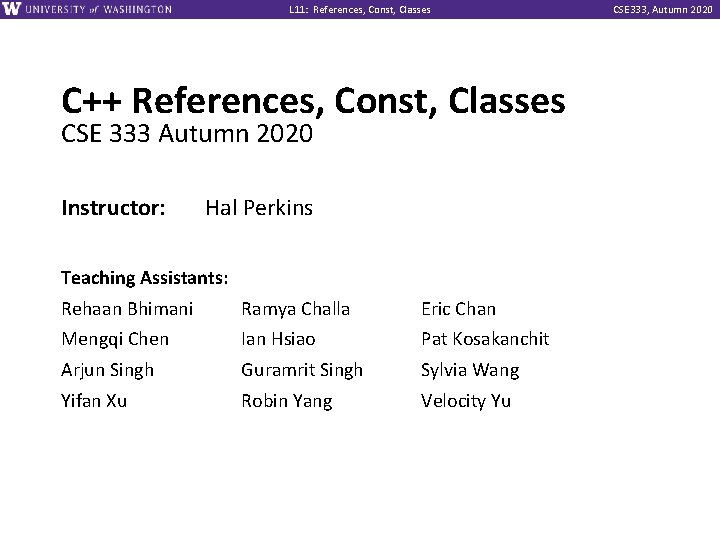Click the name Eric Chan
The width and height of the screenshot is (720, 540).
tap(459, 309)
